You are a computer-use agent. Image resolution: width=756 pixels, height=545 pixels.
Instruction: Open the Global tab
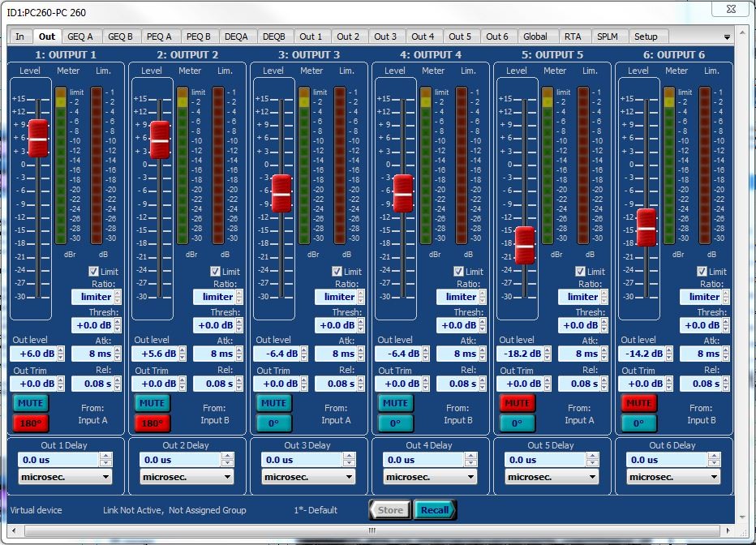[x=535, y=36]
